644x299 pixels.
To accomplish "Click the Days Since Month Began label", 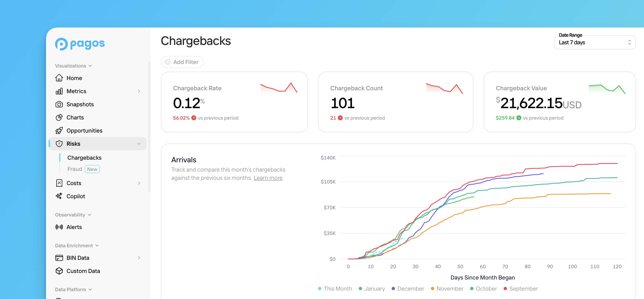I will pos(482,277).
